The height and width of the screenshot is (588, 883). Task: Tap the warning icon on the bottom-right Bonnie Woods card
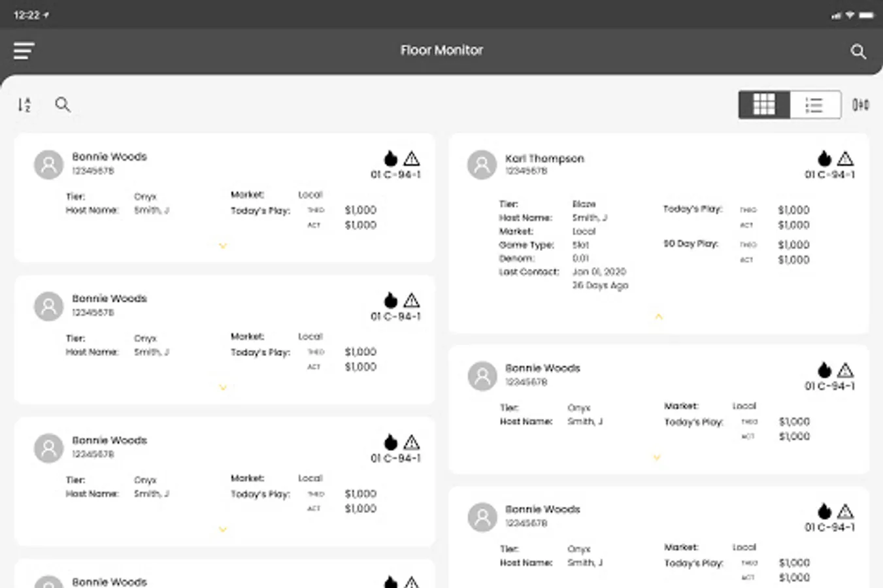click(x=845, y=511)
